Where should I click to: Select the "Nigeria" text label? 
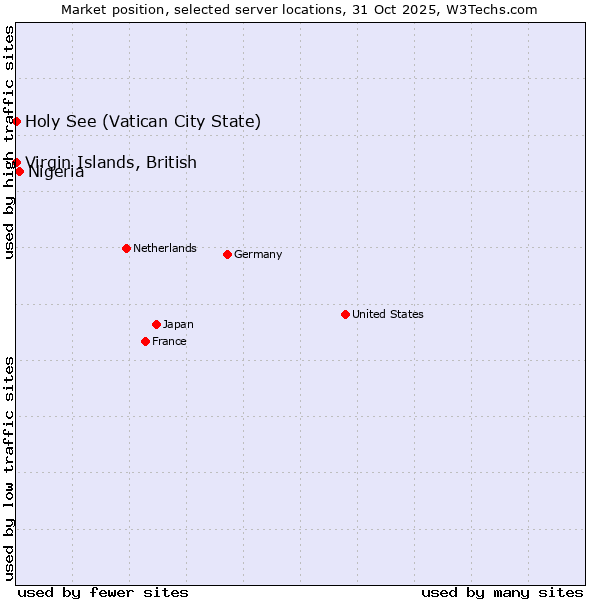[57, 173]
